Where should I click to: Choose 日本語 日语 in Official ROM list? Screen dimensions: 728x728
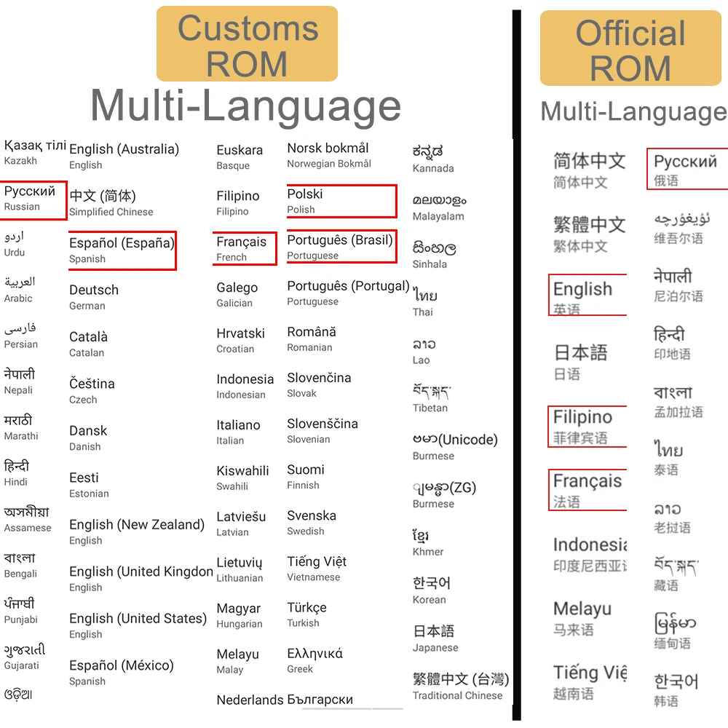(x=580, y=362)
